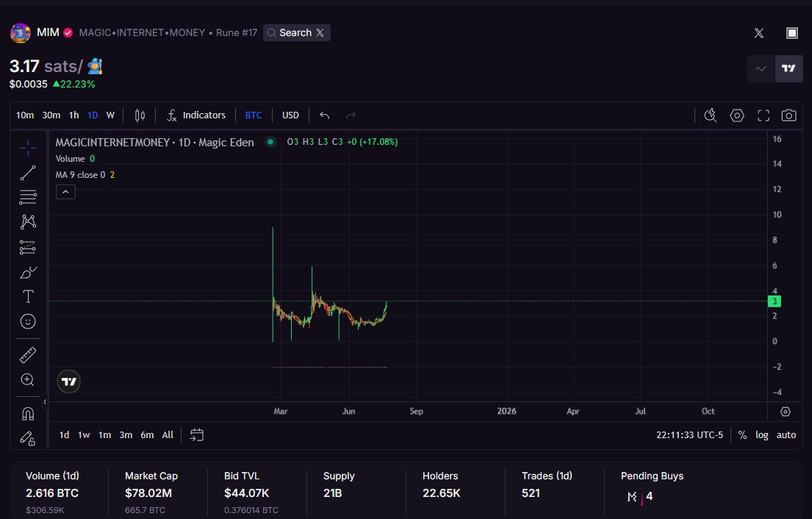
Task: Click the current price label 3 on scale
Action: (775, 301)
